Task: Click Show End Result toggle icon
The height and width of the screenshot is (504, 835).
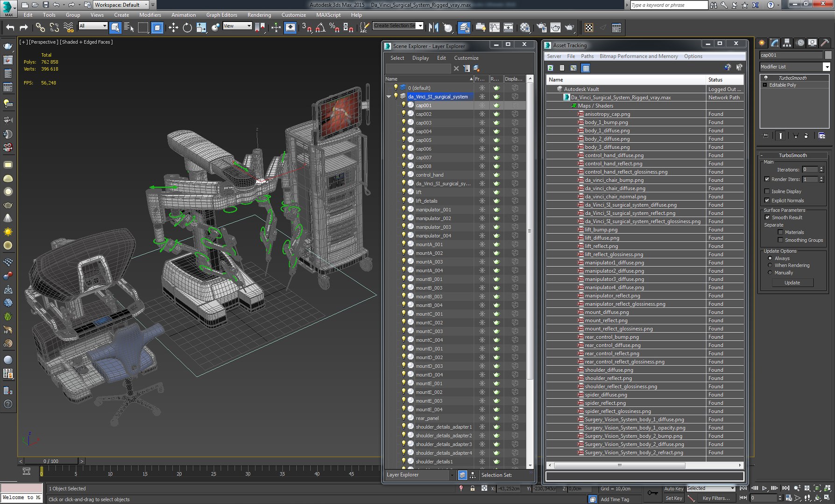Action: pyautogui.click(x=780, y=135)
